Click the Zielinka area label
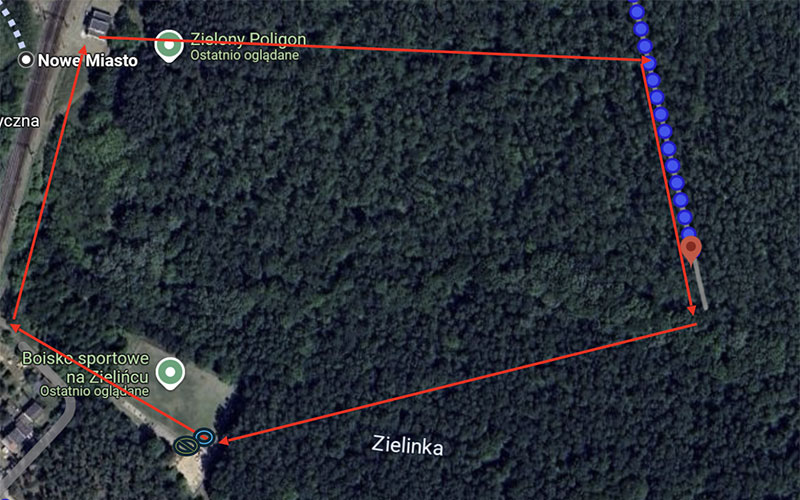 tap(407, 445)
